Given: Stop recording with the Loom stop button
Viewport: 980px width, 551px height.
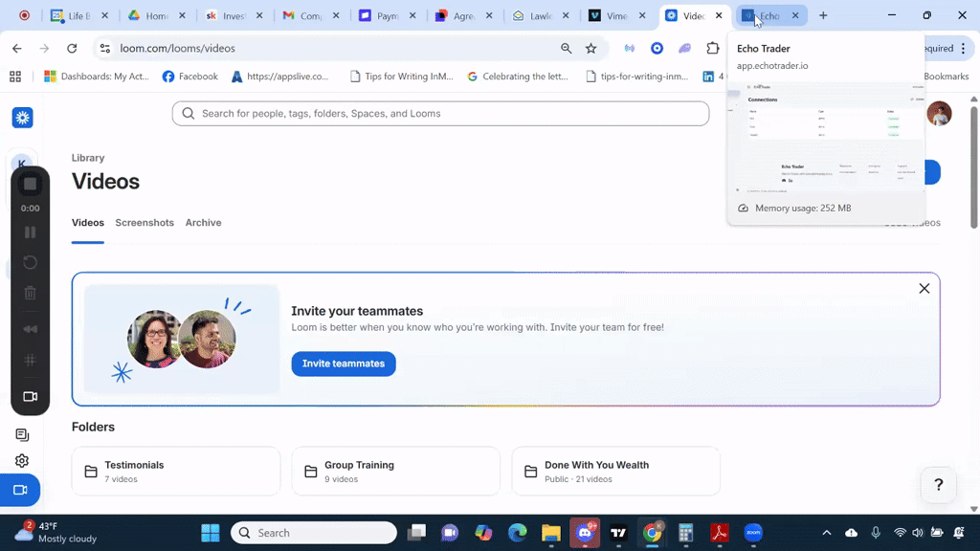Looking at the screenshot, I should tap(30, 185).
